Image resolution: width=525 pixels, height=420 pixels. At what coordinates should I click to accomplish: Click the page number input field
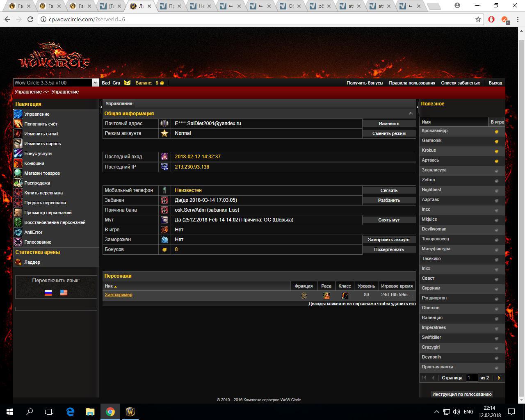472,378
